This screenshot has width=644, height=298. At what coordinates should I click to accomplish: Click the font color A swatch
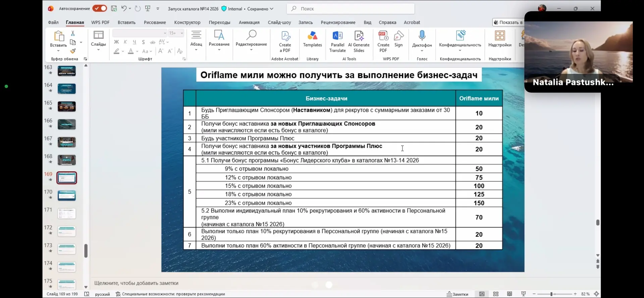[131, 51]
